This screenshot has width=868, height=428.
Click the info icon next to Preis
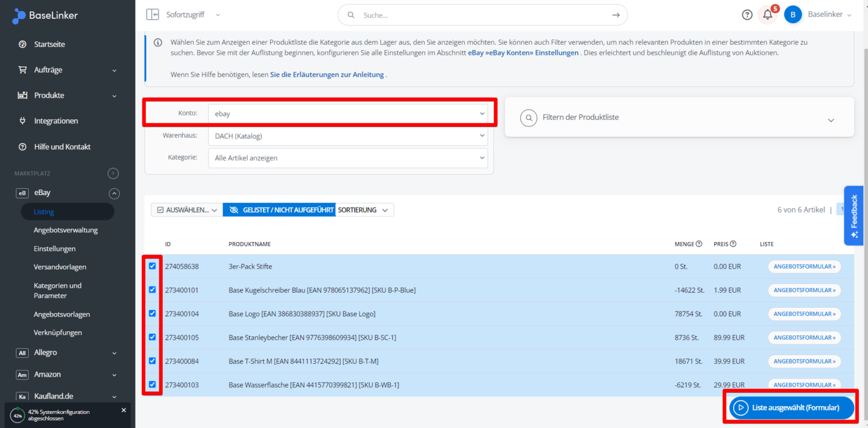[x=733, y=244]
